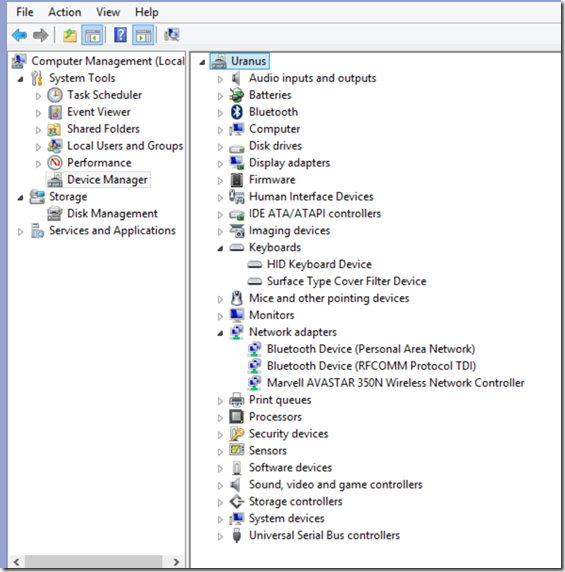Screen dimensions: 565x572
Task: Click the Performance icon
Action: [x=55, y=163]
